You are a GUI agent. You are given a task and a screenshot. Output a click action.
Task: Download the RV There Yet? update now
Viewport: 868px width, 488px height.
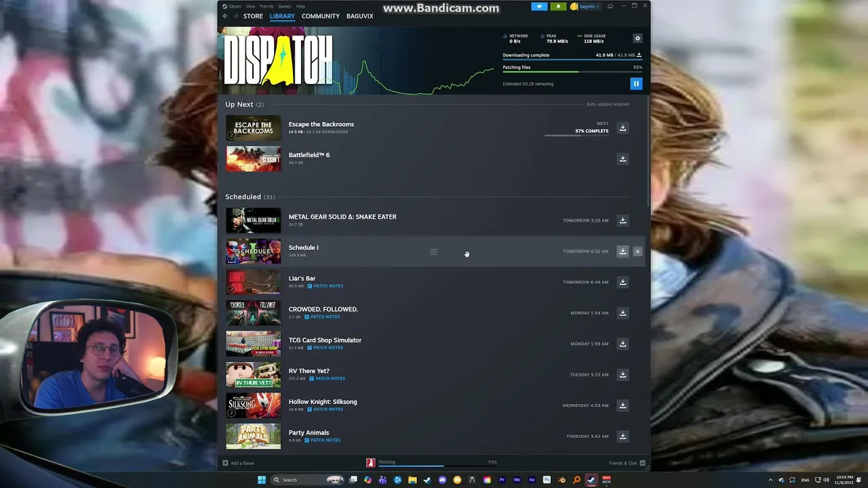pos(623,375)
